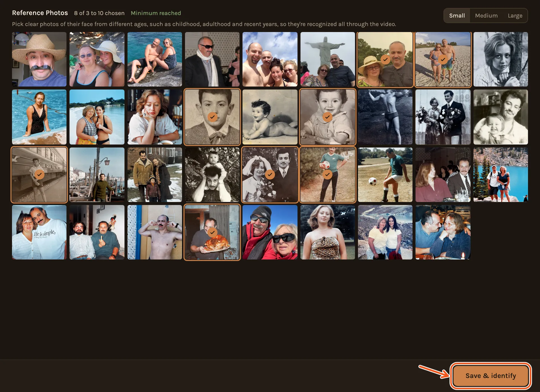Select the four-person beach selfie photo
Screen dimensions: 540x392
pyautogui.click(x=270, y=59)
